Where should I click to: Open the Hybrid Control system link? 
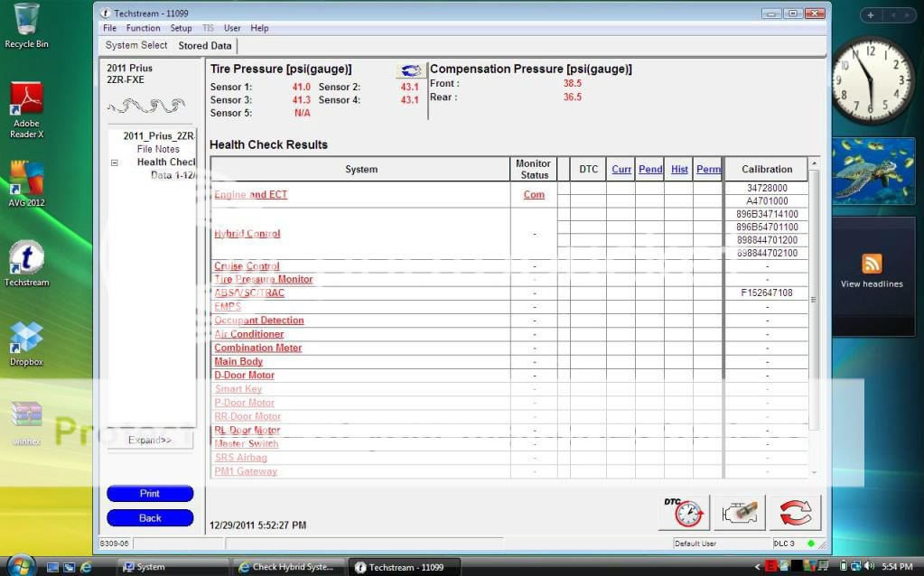pos(247,233)
